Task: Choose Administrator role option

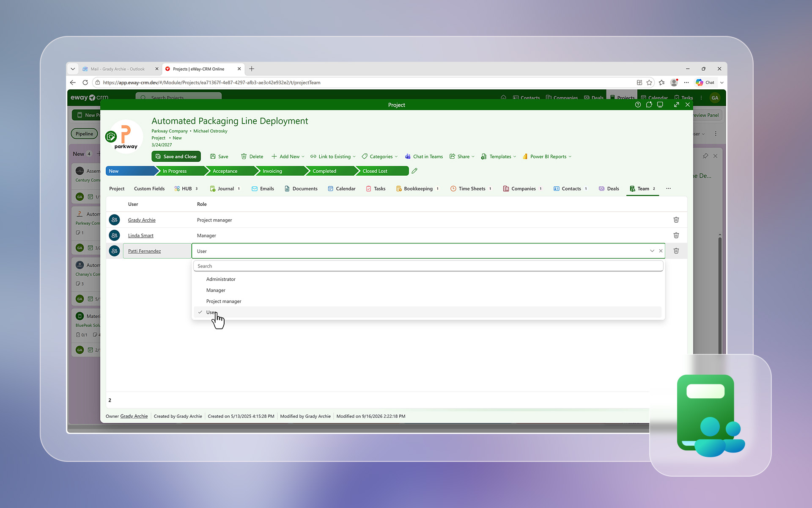Action: tap(428, 279)
